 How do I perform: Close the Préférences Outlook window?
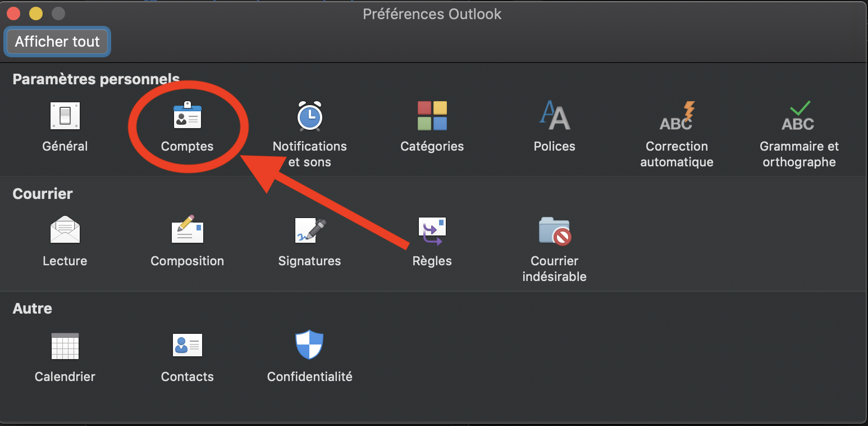(x=13, y=13)
